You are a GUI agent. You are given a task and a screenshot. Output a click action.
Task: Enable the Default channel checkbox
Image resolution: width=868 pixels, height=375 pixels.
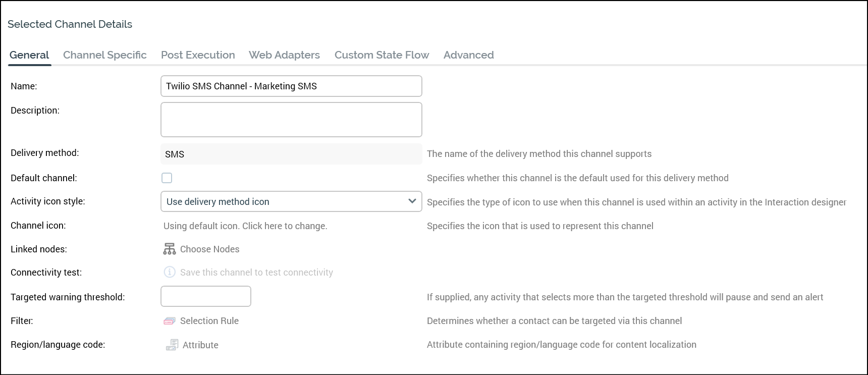click(167, 178)
